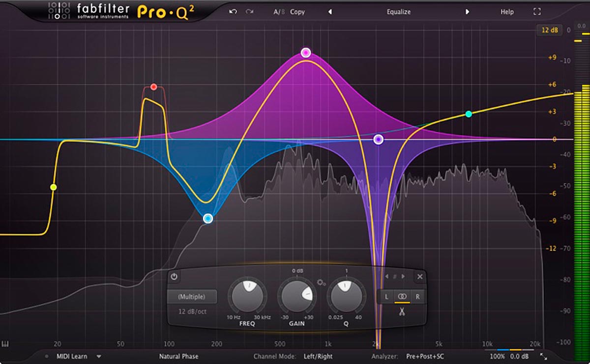Select the magenta EQ band dot
The image size is (590, 364).
[x=306, y=53]
